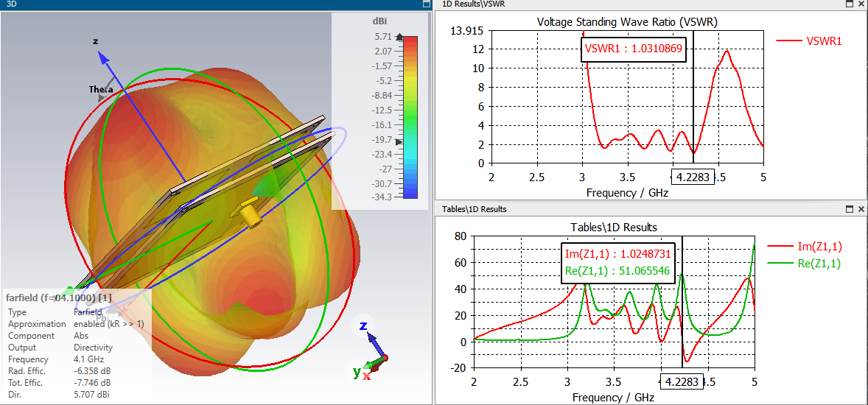Maximize the Tables\1D Results window
Image resolution: width=868 pixels, height=405 pixels.
pyautogui.click(x=850, y=209)
